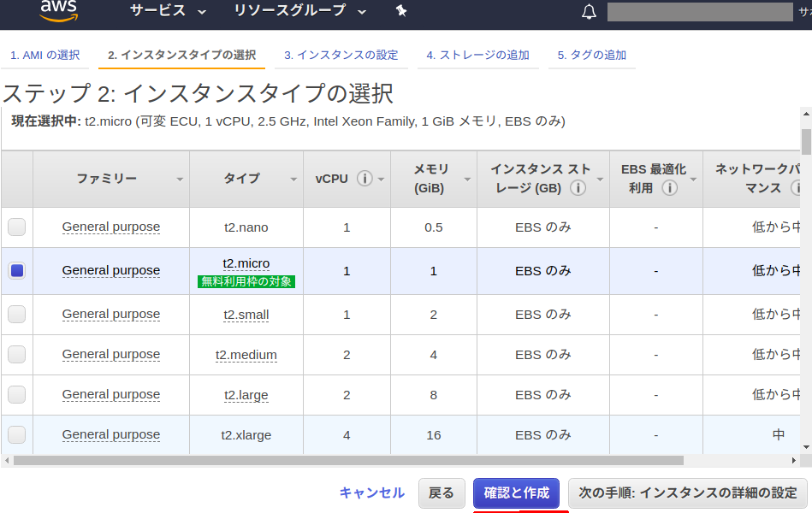
Task: Show vCPU column info icon
Action: [365, 179]
